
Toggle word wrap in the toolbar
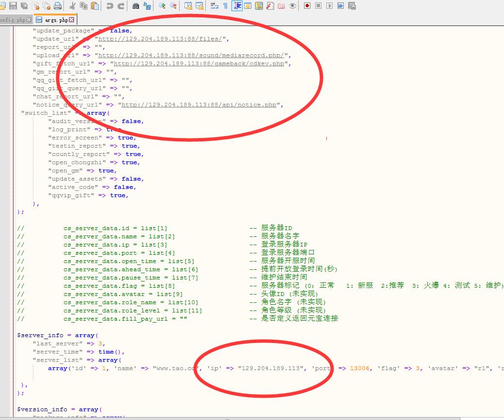click(214, 6)
